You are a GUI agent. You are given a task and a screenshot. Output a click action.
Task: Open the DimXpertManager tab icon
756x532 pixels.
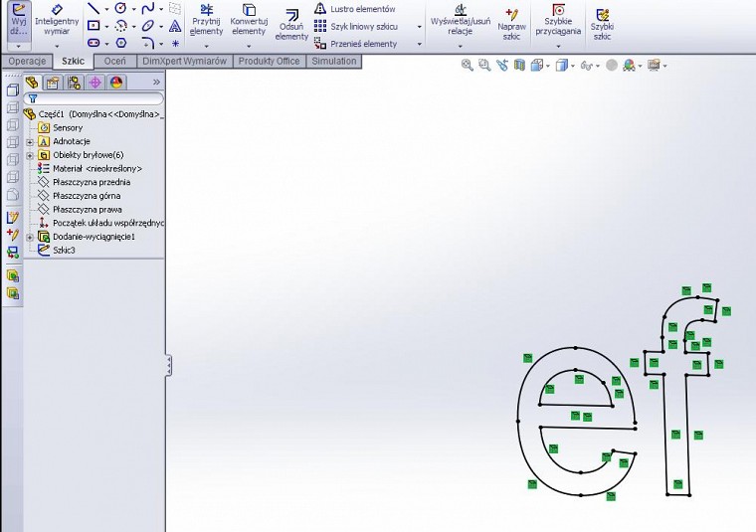(94, 83)
